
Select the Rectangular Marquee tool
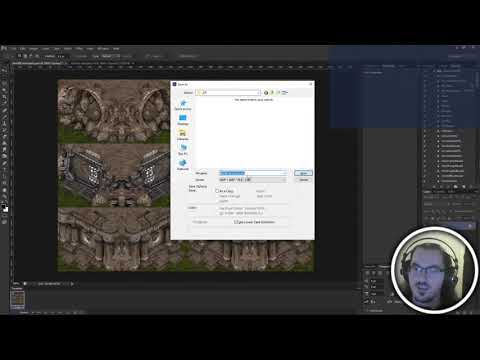[4, 77]
